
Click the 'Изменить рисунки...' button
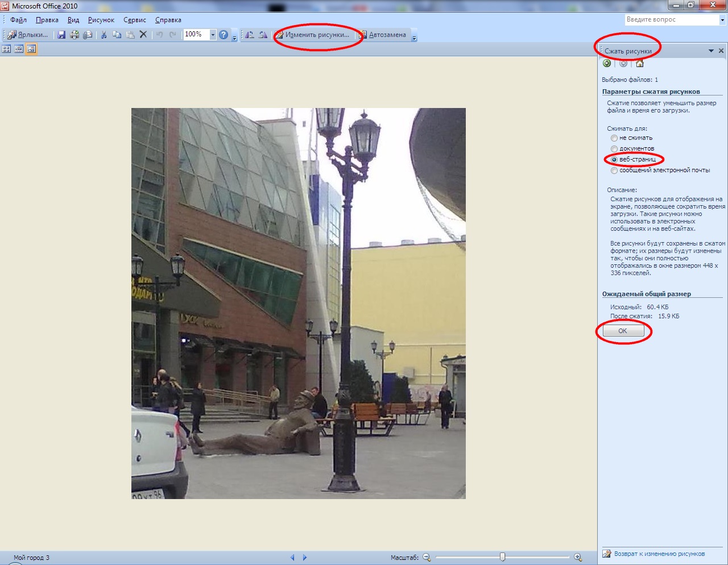click(313, 35)
